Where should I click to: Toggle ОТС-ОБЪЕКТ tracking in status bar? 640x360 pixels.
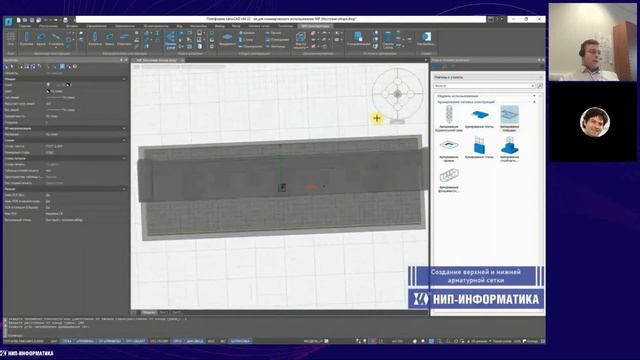coord(135,341)
